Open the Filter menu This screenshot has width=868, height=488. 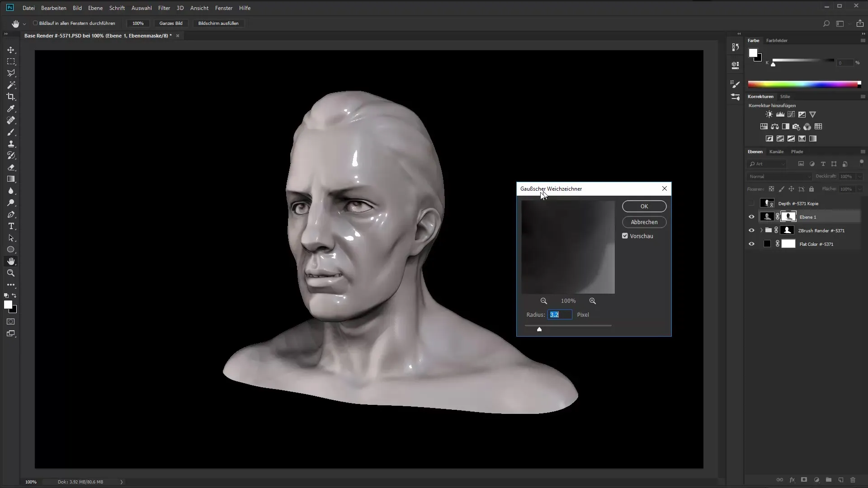click(x=164, y=8)
